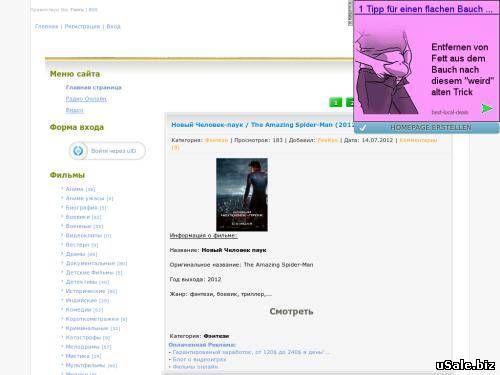Screen dimensions: 500x375
Task: Open the Радио Онлайн menu item
Action: pos(86,99)
